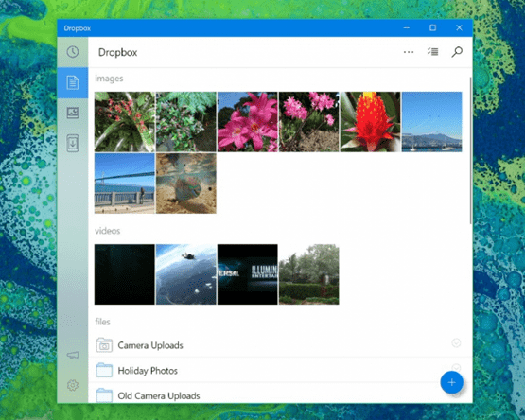The image size is (525, 420).
Task: Toggle the multi-select list icon
Action: [x=432, y=52]
